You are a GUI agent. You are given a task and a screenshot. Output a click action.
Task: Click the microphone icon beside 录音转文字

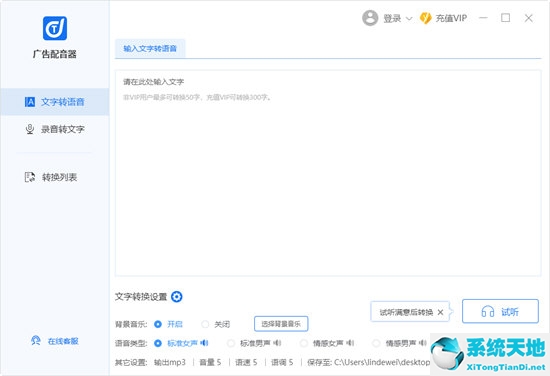pyautogui.click(x=30, y=129)
